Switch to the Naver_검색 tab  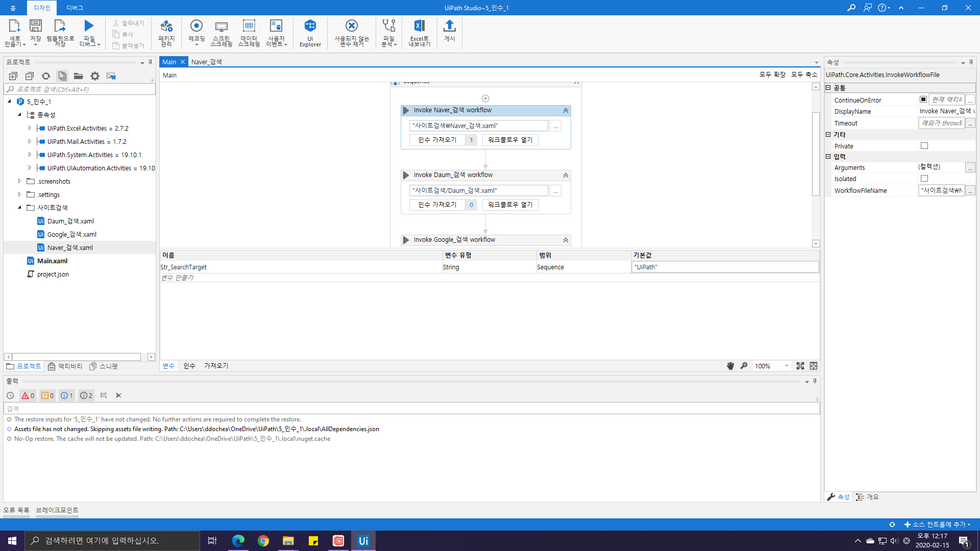[x=206, y=62]
